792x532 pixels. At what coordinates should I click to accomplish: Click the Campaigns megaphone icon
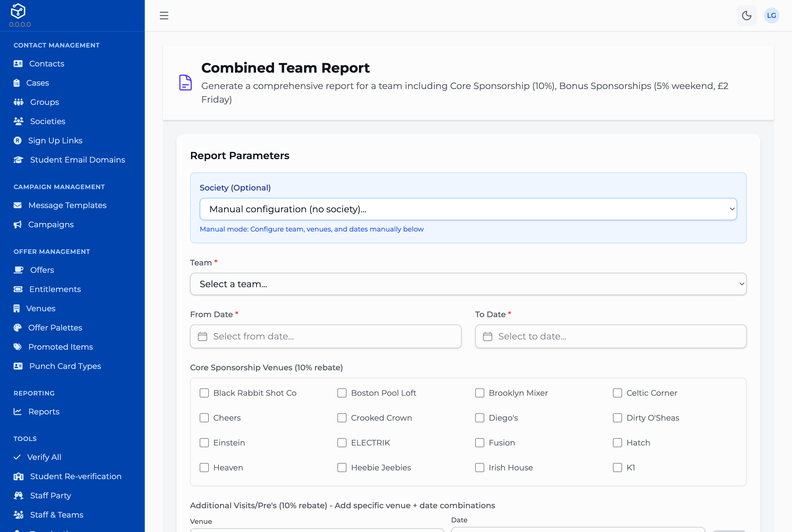coord(18,225)
